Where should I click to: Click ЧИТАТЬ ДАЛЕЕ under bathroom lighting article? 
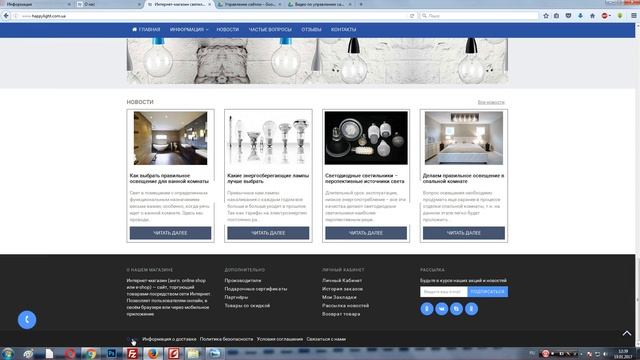click(x=170, y=233)
